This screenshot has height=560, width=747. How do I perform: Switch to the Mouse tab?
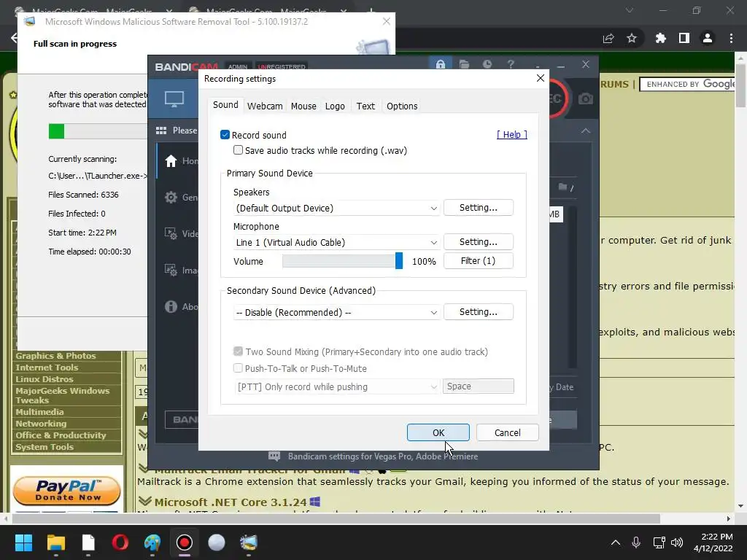click(x=303, y=106)
